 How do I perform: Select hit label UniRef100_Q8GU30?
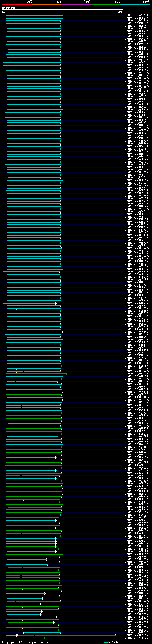tap(136, 37)
